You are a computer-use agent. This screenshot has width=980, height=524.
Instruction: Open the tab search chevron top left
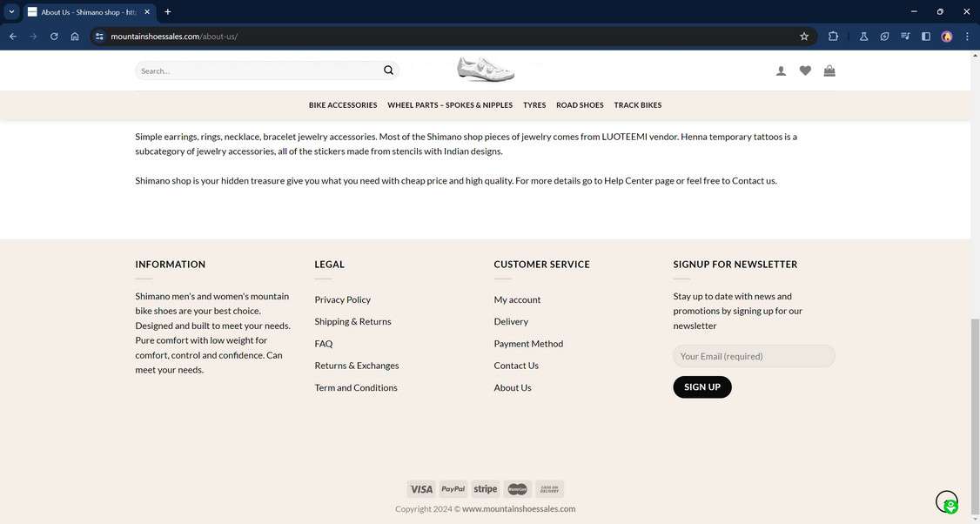[12, 11]
